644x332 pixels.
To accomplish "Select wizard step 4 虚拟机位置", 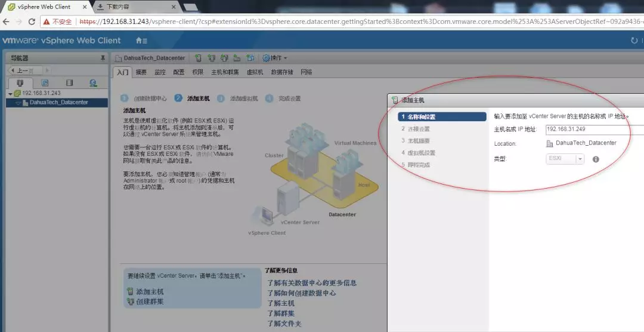I will click(418, 153).
